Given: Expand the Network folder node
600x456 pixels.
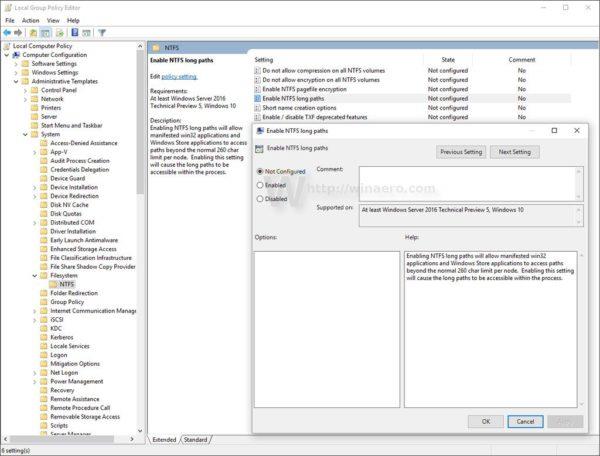Looking at the screenshot, I should tap(25, 99).
